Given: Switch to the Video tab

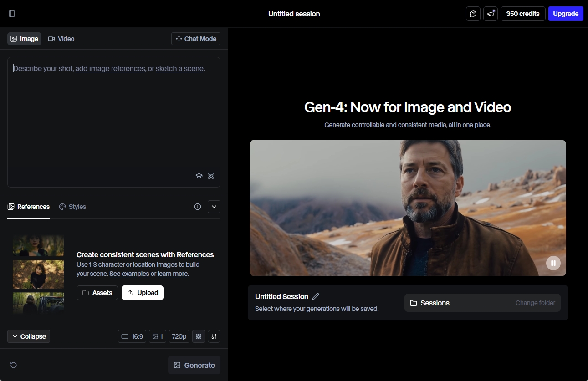Looking at the screenshot, I should 61,39.
